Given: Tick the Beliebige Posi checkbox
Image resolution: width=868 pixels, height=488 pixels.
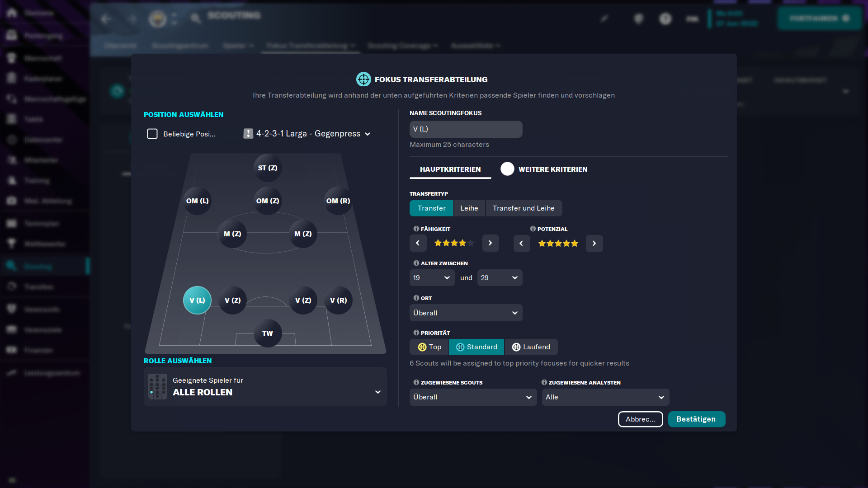Looking at the screenshot, I should pos(152,134).
